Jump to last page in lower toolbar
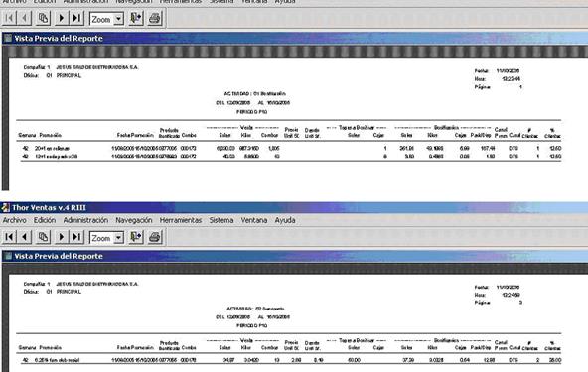Viewport: 588px width, 372px height. click(76, 237)
